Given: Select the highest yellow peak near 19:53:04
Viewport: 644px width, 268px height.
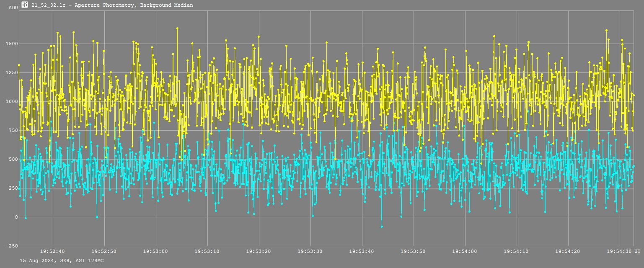Looking at the screenshot, I should point(177,28).
